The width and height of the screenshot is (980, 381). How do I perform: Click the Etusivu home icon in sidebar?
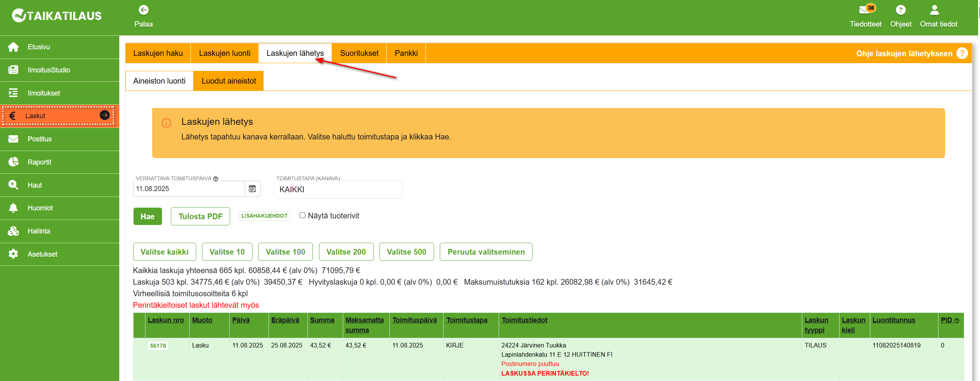pyautogui.click(x=13, y=47)
